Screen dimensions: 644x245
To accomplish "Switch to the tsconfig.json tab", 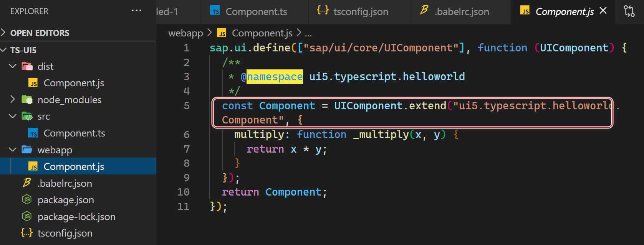I will click(360, 12).
